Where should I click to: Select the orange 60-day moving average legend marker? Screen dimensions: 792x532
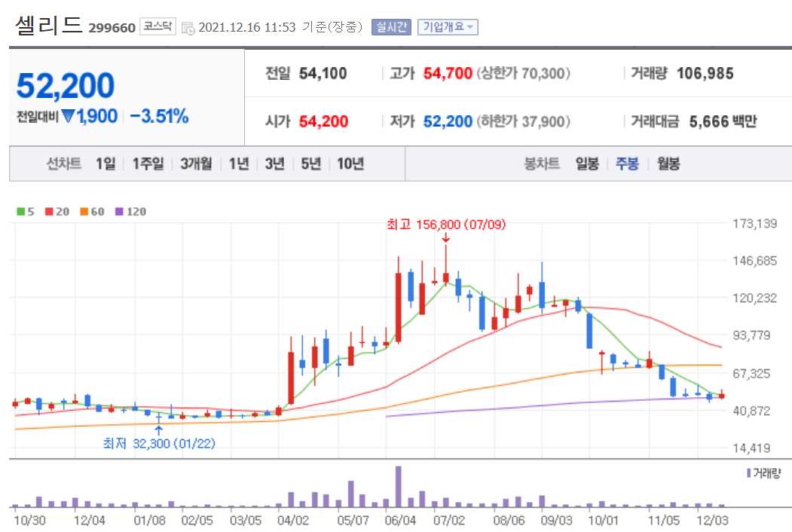click(84, 211)
